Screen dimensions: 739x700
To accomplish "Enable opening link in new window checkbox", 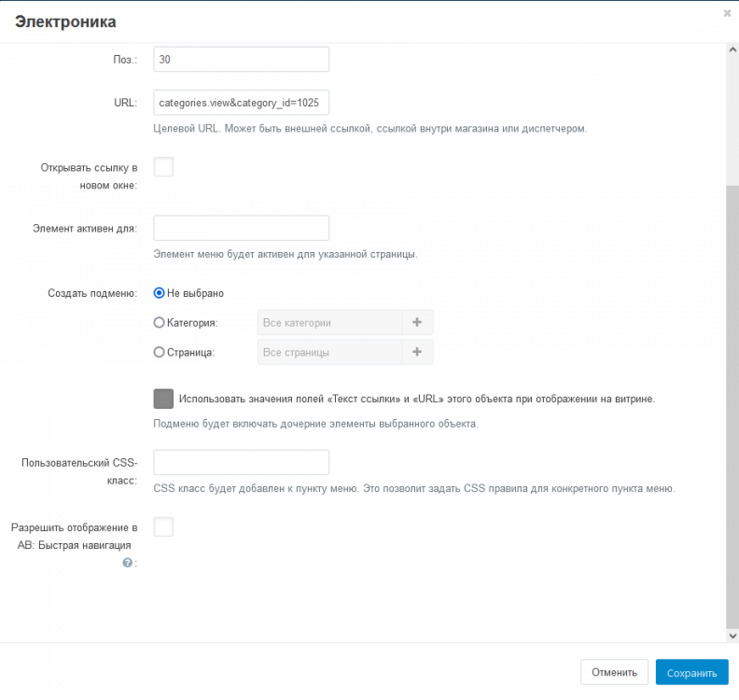I will (163, 167).
